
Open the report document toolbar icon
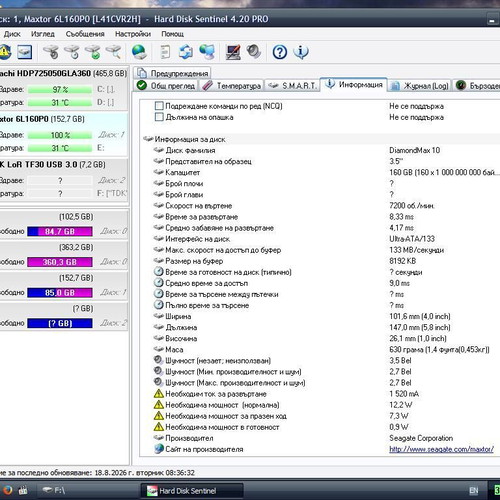pos(165,52)
